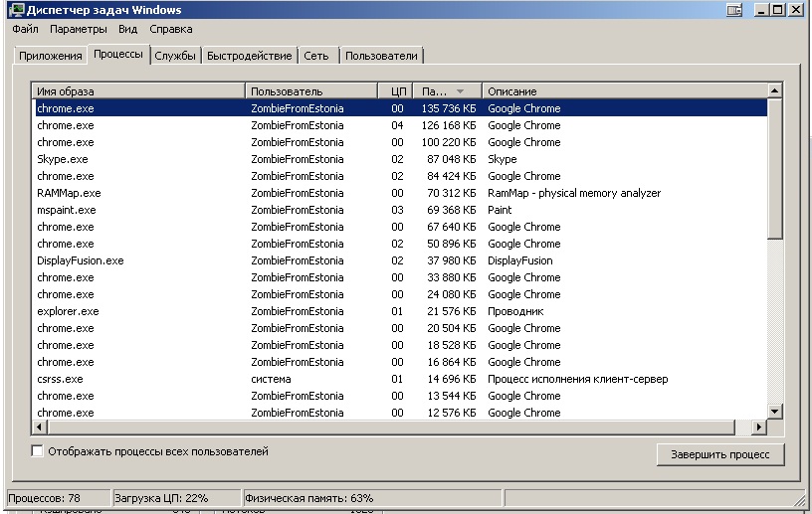Click the Task Manager title bar icon
The image size is (812, 514).
click(16, 10)
